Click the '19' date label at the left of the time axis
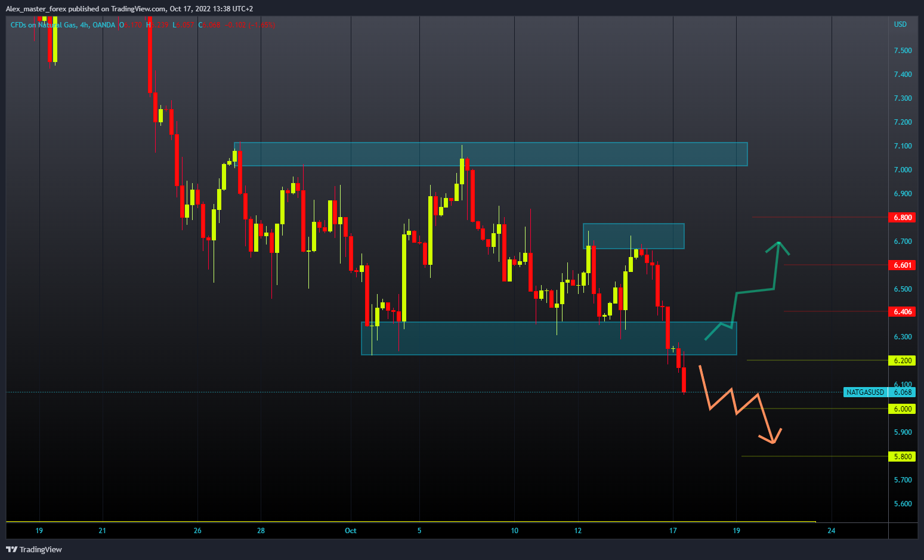The width and height of the screenshot is (924, 560). click(x=39, y=531)
